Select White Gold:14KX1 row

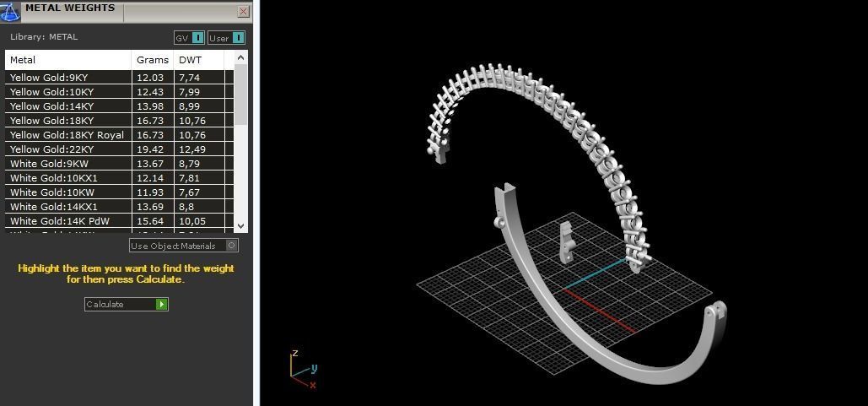click(120, 207)
